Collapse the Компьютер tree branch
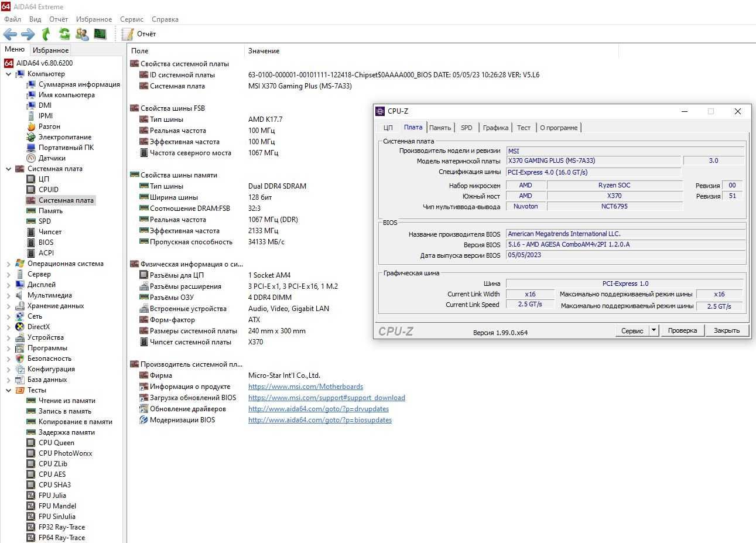The height and width of the screenshot is (543, 756). pos(8,74)
